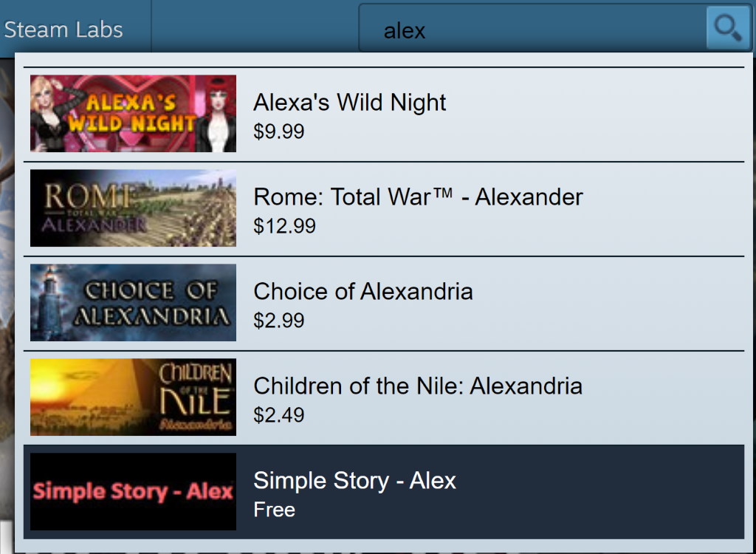Open the Simple Story - Alex thumbnail
Image resolution: width=756 pixels, height=554 pixels.
coord(133,491)
